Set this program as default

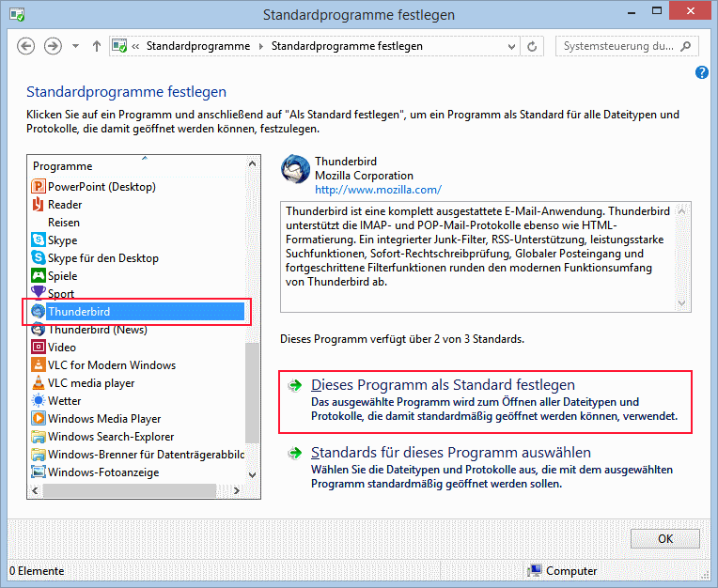[x=443, y=385]
